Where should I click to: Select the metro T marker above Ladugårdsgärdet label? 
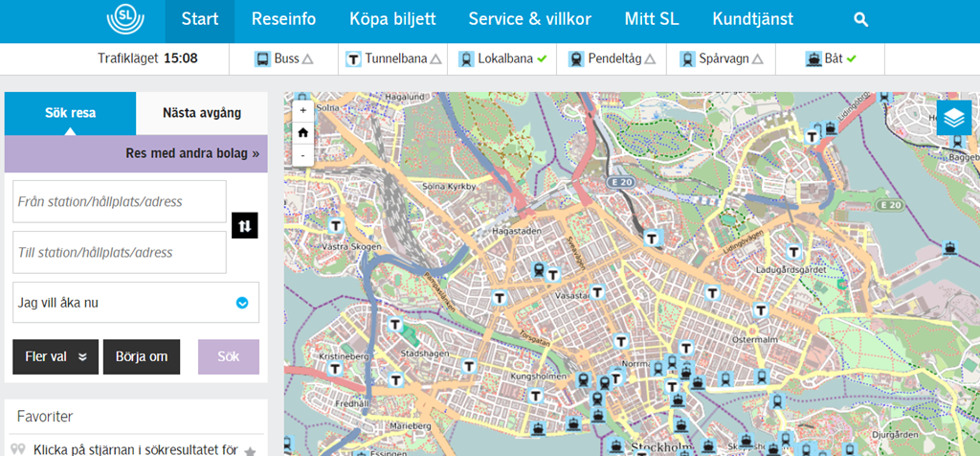pyautogui.click(x=793, y=252)
